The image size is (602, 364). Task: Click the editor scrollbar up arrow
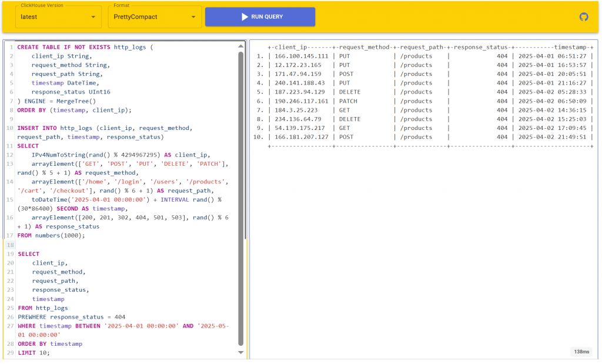coord(240,46)
